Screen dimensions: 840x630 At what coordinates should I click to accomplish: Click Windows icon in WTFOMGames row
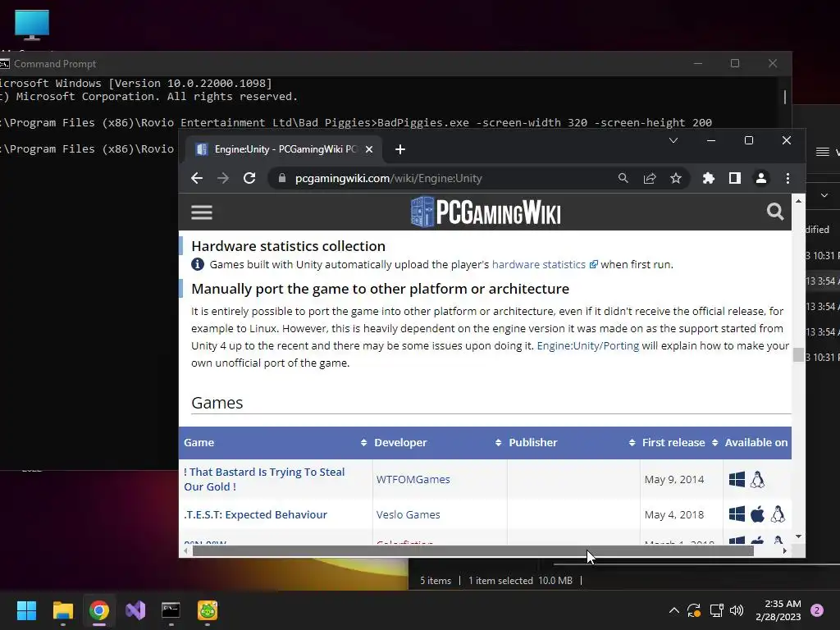coord(737,479)
